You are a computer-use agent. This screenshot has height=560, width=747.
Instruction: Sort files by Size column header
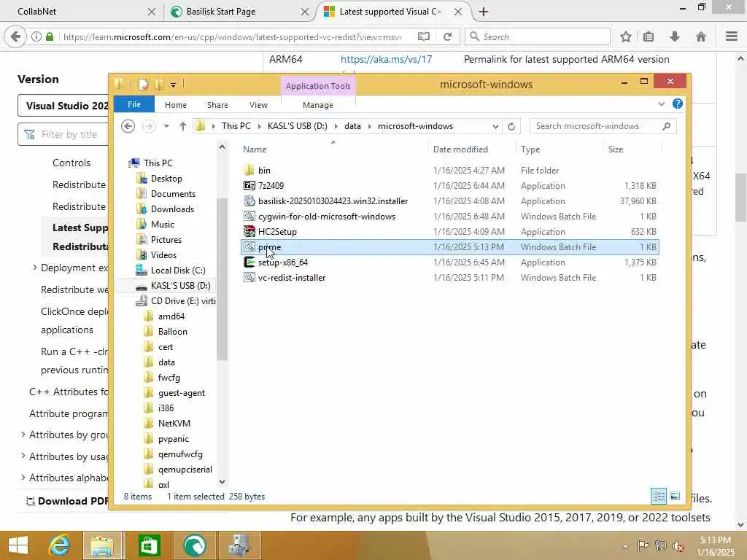(x=616, y=149)
